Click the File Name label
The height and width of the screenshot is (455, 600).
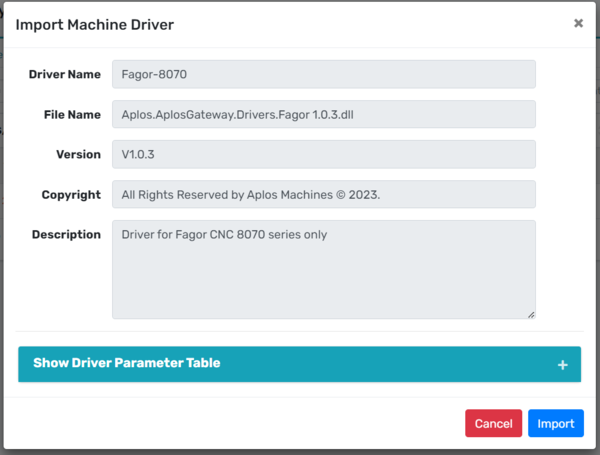pos(70,115)
